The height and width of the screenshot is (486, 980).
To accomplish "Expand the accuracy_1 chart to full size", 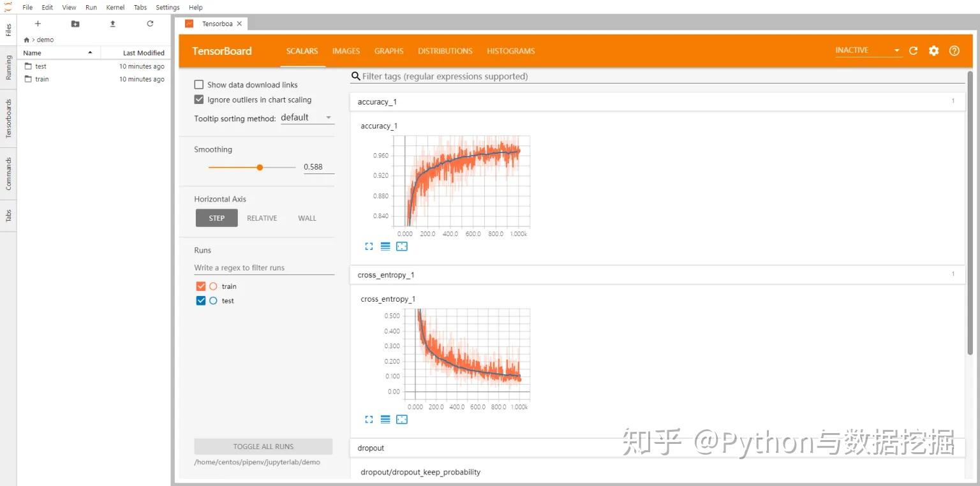I will pyautogui.click(x=369, y=246).
